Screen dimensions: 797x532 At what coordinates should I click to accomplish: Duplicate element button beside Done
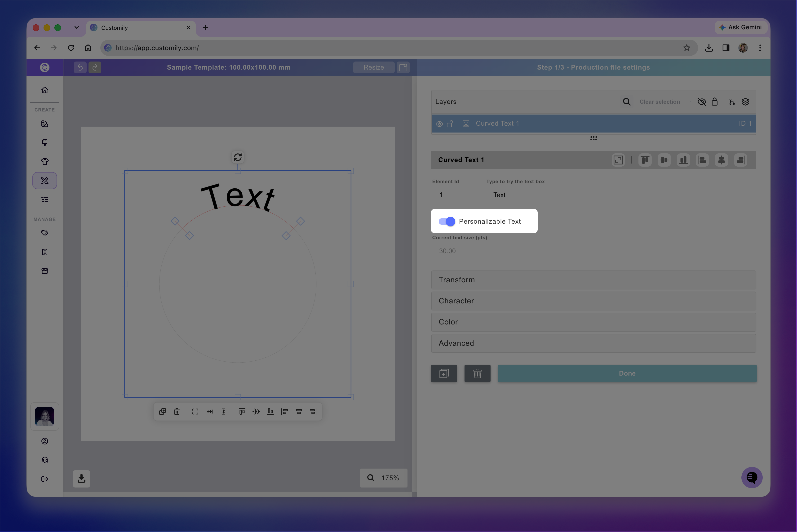pyautogui.click(x=444, y=373)
